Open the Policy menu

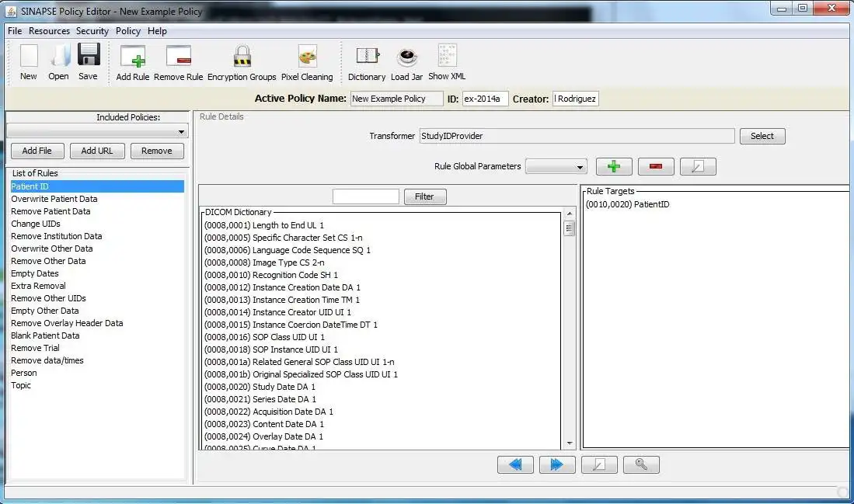[128, 31]
